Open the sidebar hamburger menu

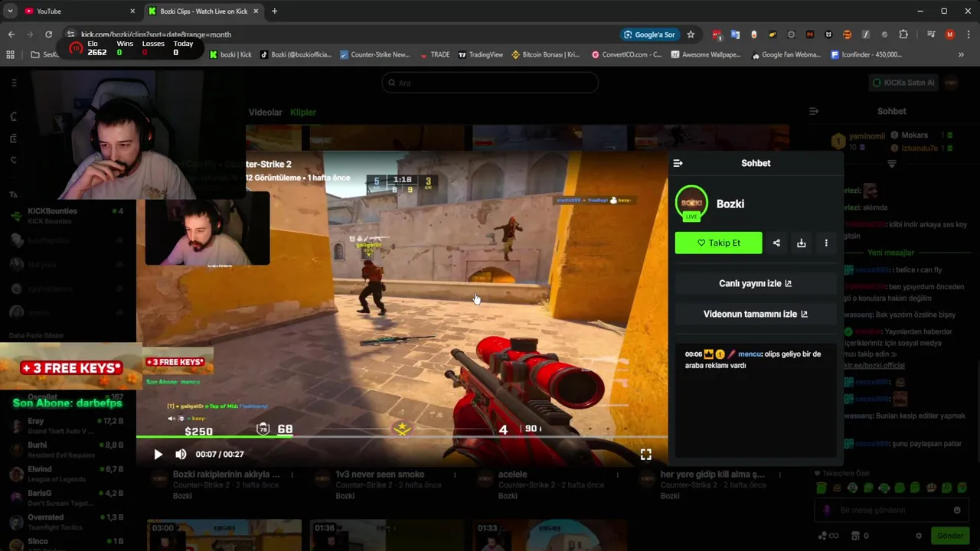pyautogui.click(x=14, y=83)
